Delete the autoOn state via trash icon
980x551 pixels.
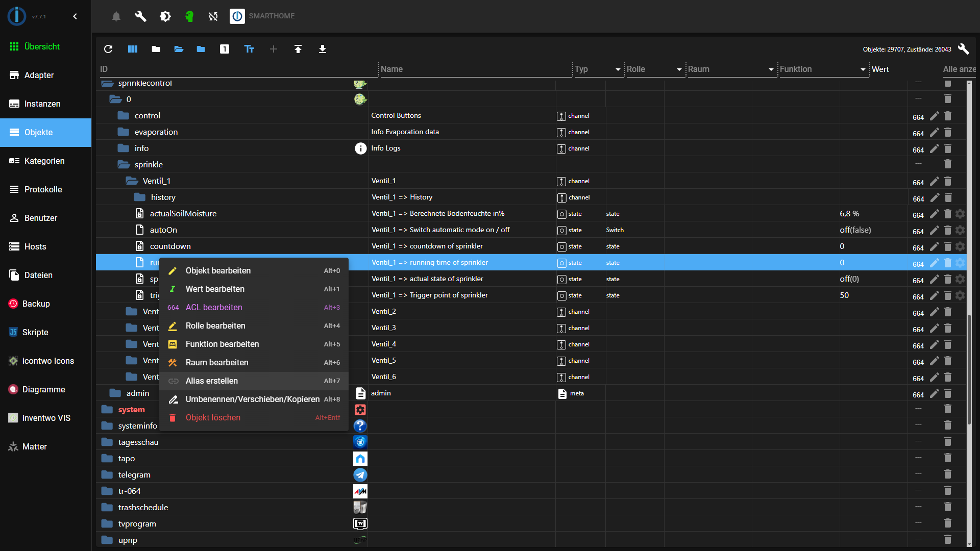[948, 230]
